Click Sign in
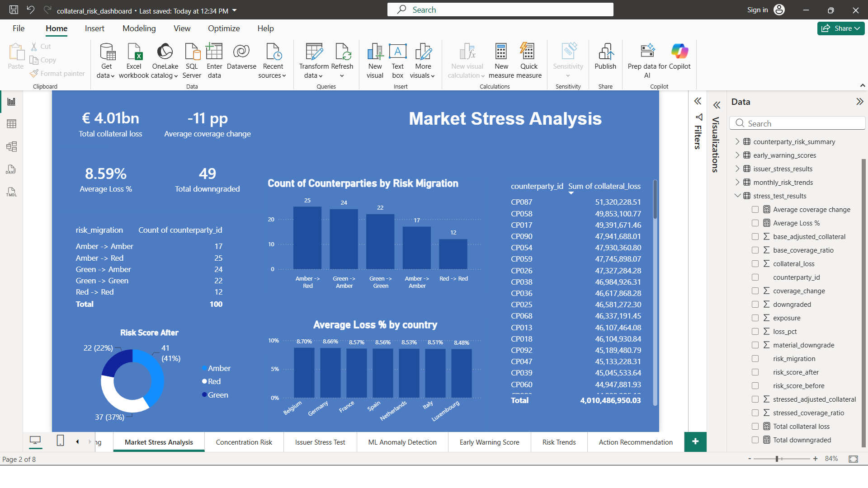Image resolution: width=868 pixels, height=488 pixels. [757, 10]
